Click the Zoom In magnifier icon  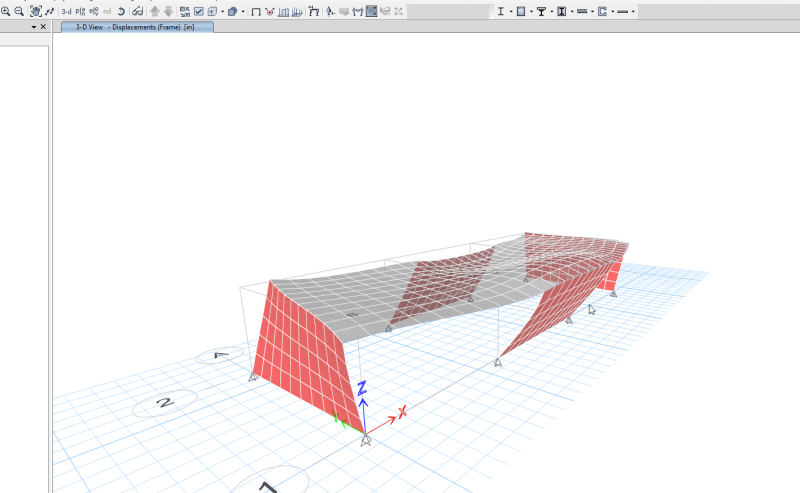click(6, 11)
